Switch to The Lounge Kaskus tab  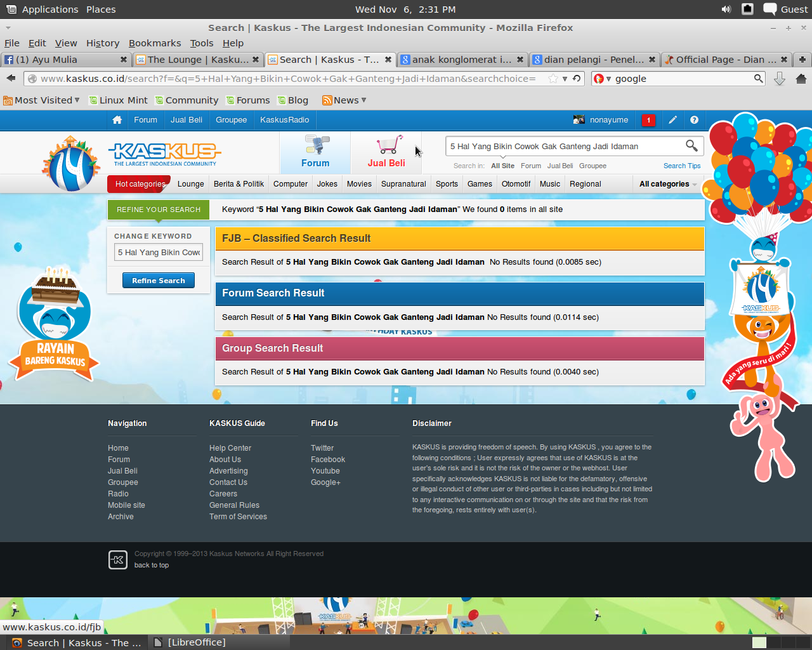click(x=198, y=60)
